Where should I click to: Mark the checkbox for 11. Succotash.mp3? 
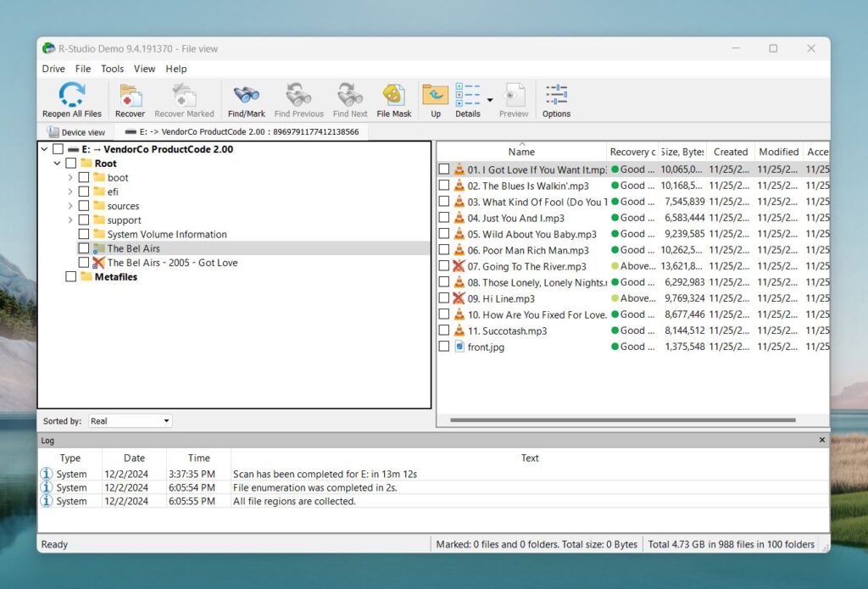pos(444,331)
